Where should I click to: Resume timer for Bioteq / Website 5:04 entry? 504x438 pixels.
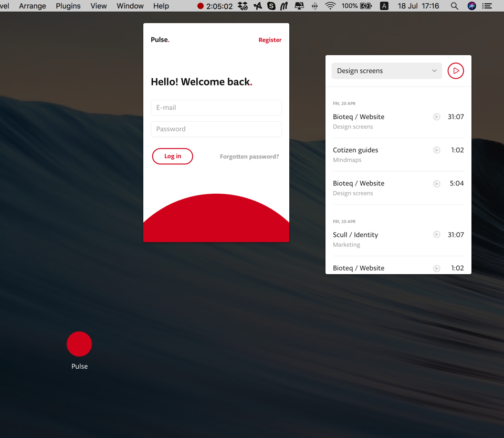(x=436, y=184)
